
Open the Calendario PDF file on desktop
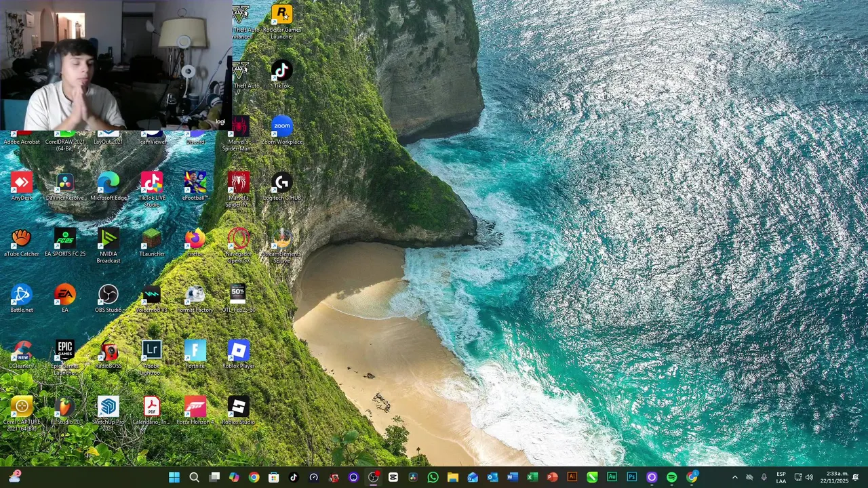[x=151, y=411]
